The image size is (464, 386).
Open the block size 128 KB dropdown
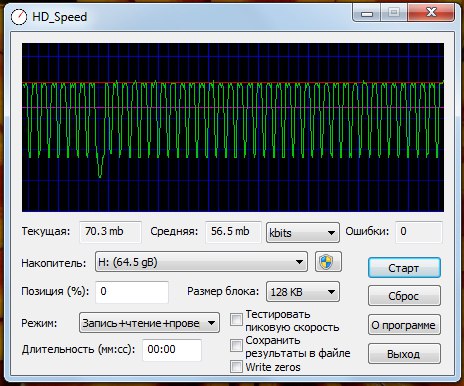coord(303,292)
